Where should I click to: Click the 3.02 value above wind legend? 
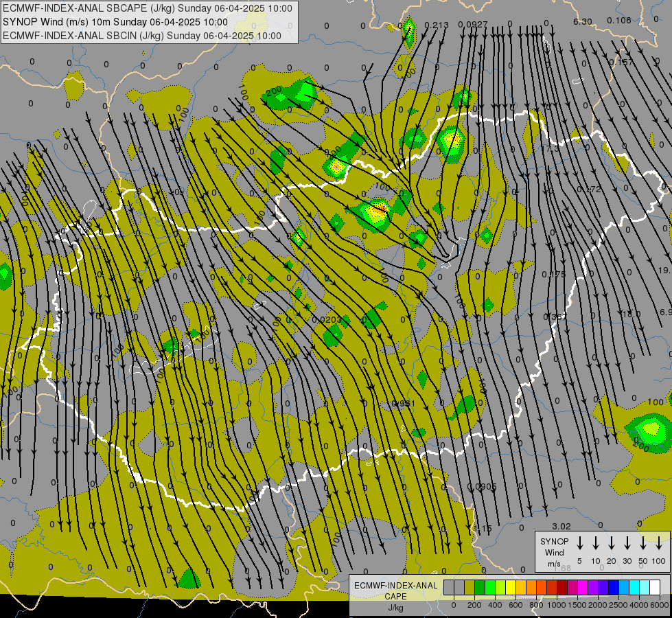(561, 526)
